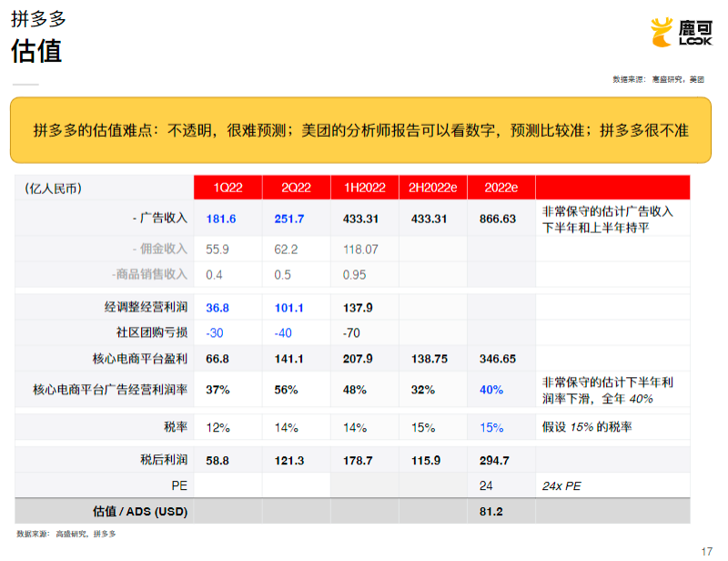Click the value '138.75'
Viewport: 728px width, 561px height.
click(430, 359)
